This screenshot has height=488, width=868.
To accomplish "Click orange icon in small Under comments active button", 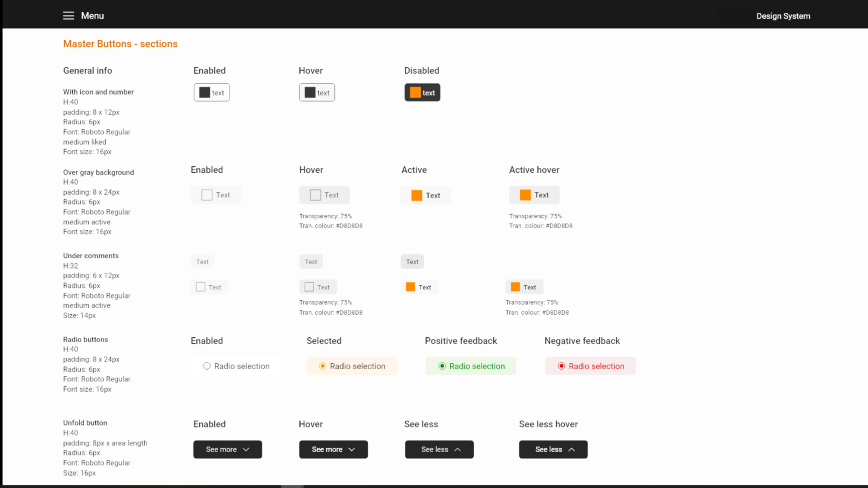I will [410, 287].
